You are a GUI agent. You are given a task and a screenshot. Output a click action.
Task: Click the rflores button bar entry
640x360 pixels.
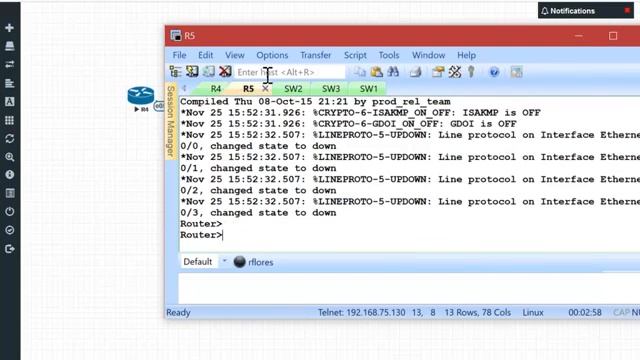[253, 262]
